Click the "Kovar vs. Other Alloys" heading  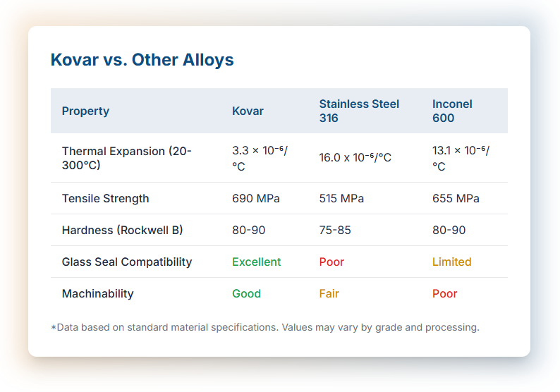[142, 60]
